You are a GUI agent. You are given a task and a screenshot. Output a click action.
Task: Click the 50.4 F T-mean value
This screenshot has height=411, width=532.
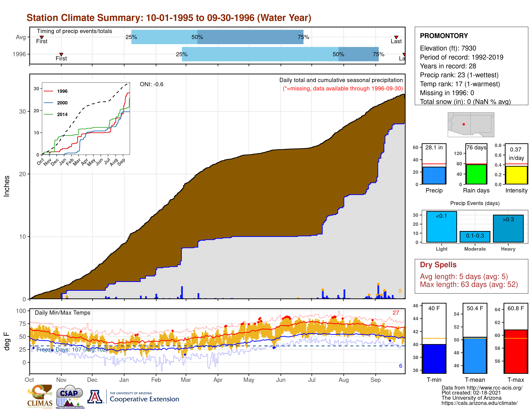coord(475,308)
